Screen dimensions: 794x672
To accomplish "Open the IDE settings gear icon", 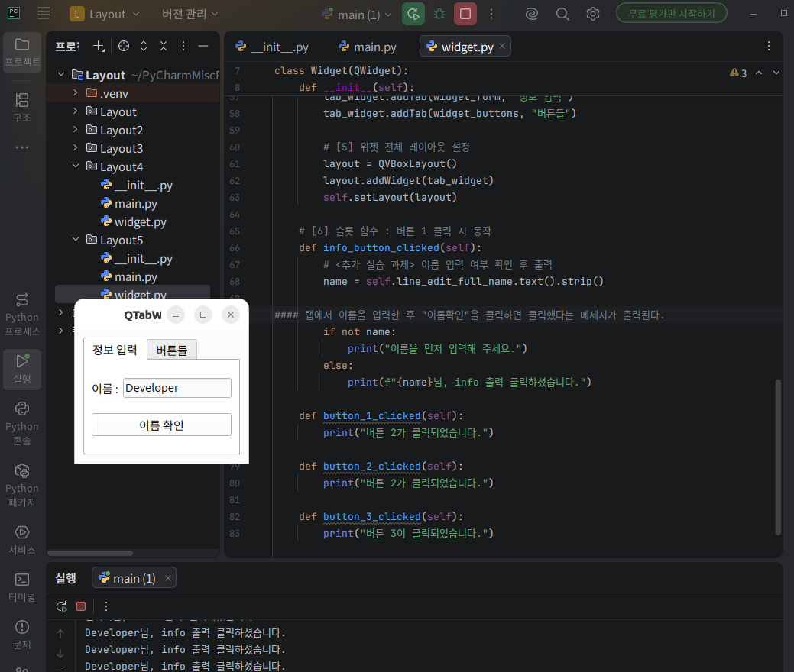I will click(x=592, y=14).
